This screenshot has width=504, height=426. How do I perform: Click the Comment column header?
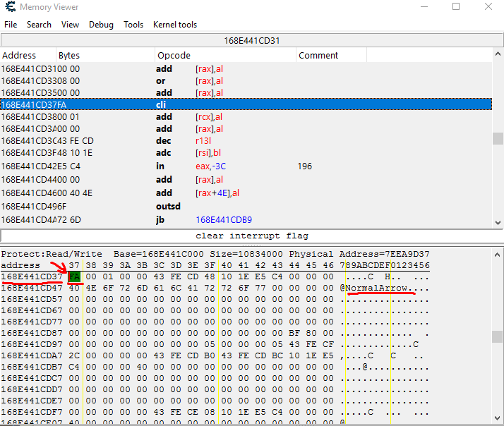(331, 55)
